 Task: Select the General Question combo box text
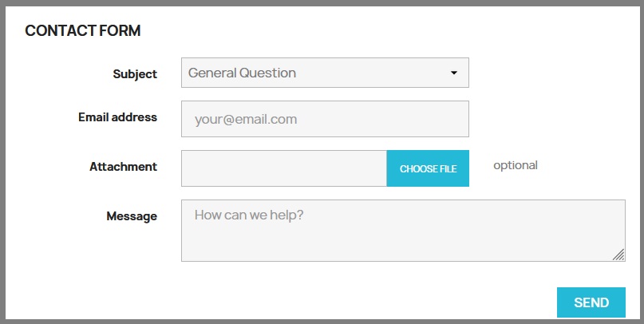tap(242, 73)
